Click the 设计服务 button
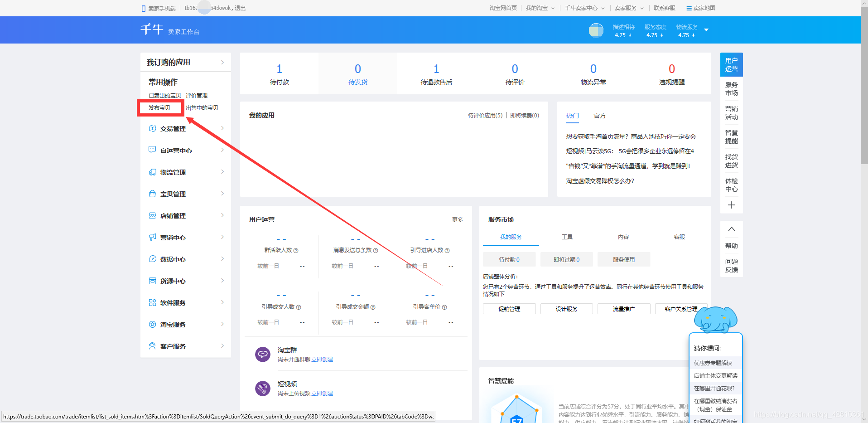This screenshot has width=868, height=423. 567,309
